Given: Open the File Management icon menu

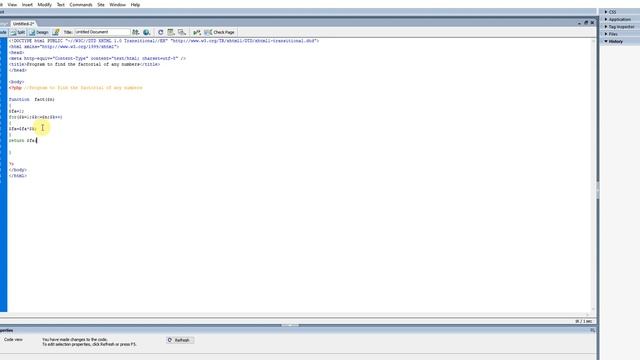Looking at the screenshot, I should pyautogui.click(x=135, y=32).
